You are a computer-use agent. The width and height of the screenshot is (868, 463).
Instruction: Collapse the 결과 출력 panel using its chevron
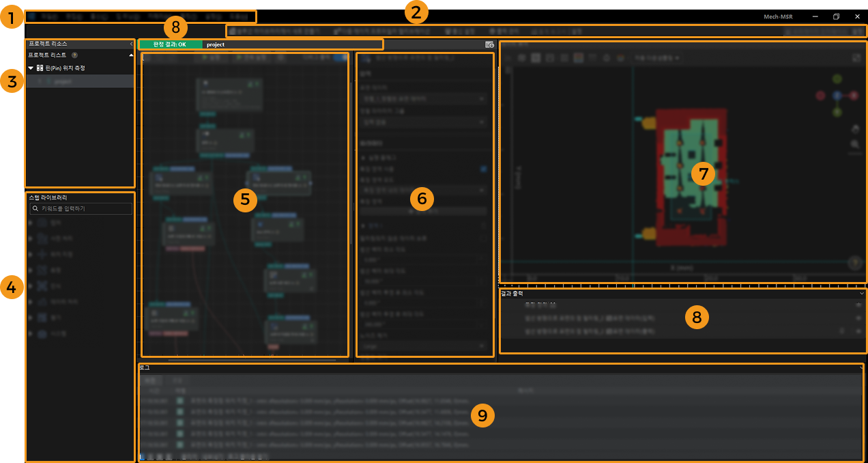click(x=861, y=293)
